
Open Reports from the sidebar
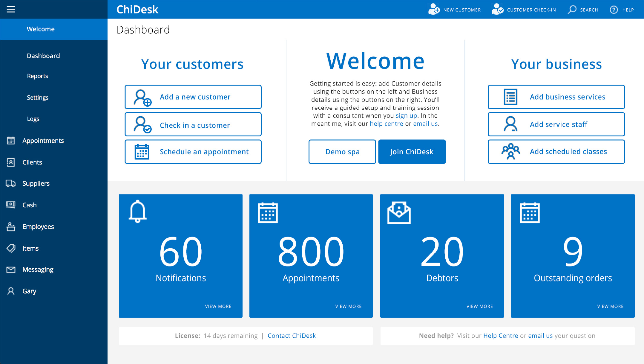click(x=38, y=76)
